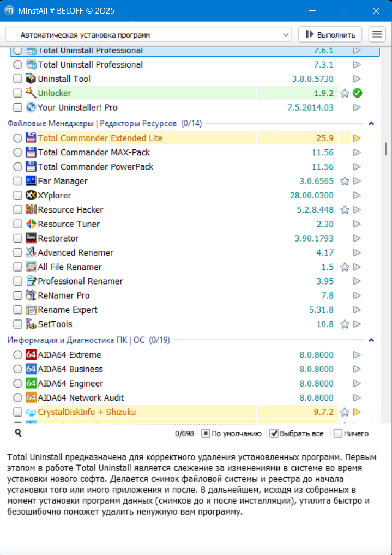Select AIDA64 Extreme radio button
392x555 pixels.
pos(18,355)
